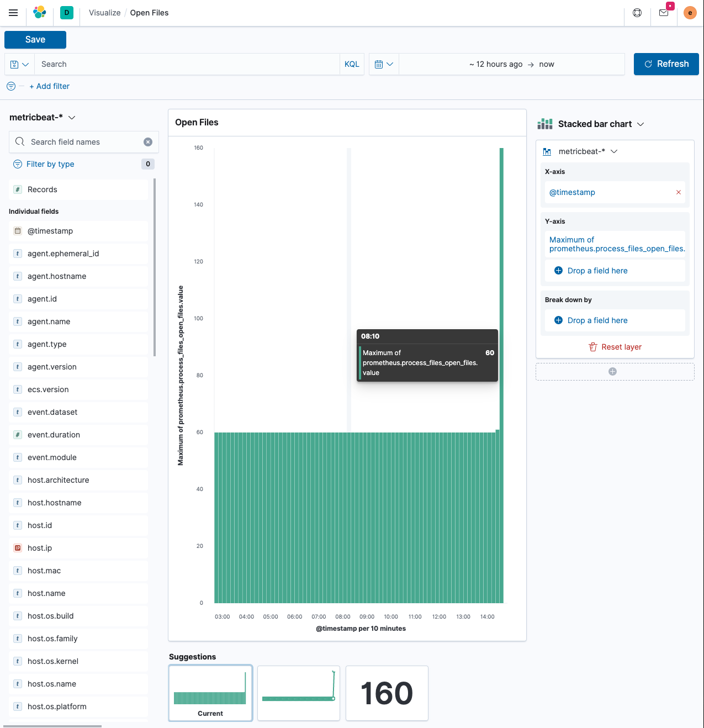This screenshot has width=704, height=728.
Task: Clear the field name search box
Action: [x=148, y=142]
